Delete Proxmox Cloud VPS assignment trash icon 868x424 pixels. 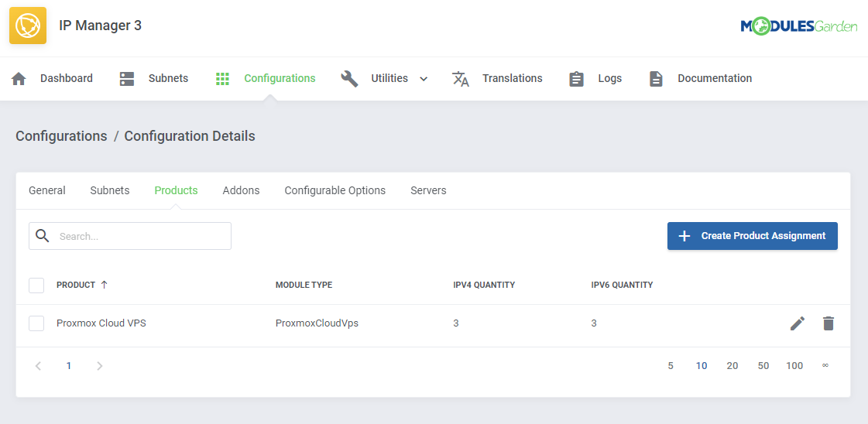(829, 323)
